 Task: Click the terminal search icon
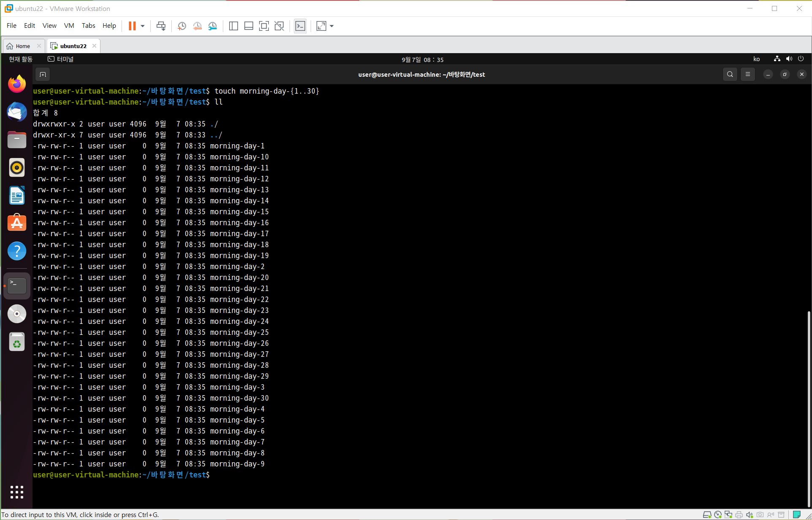click(730, 74)
